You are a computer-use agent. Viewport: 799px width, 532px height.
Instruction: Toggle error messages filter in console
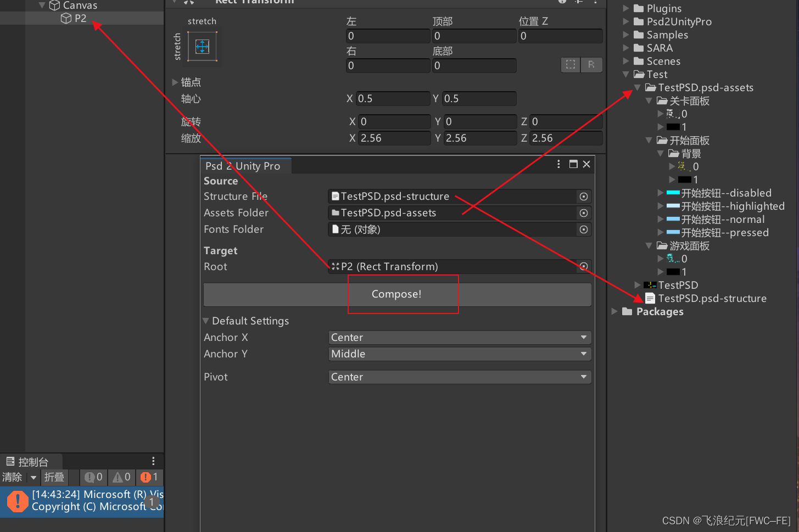[149, 477]
